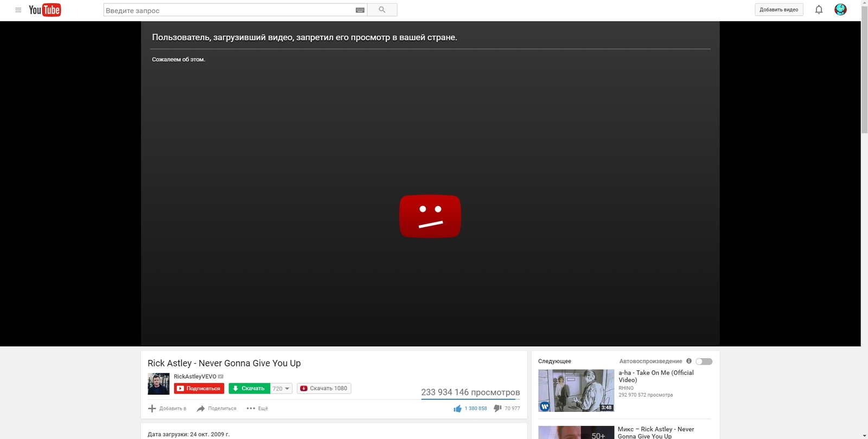Viewport: 868px width, 439px height.
Task: Click the magnifier search button
Action: coord(382,10)
